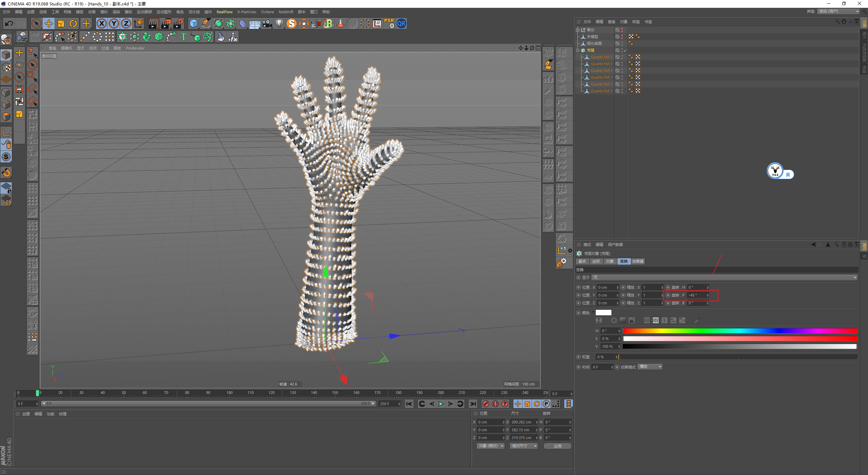Screen dimensions: 868x475
Task: Switch to the 效果器 tab
Action: click(x=638, y=261)
